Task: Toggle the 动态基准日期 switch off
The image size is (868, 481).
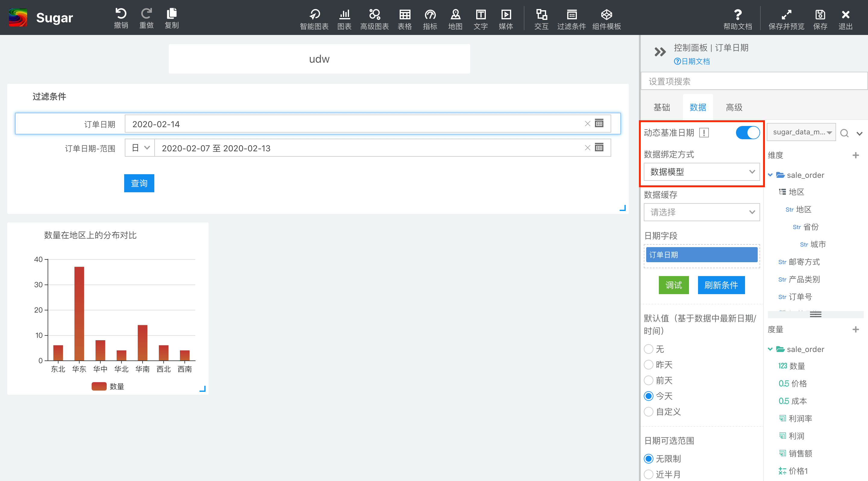Action: pyautogui.click(x=747, y=132)
